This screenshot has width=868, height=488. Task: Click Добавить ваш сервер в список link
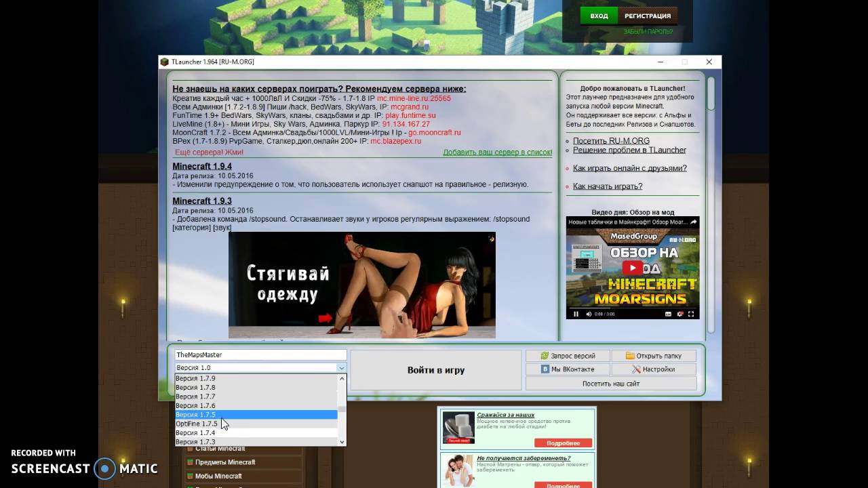click(x=497, y=152)
